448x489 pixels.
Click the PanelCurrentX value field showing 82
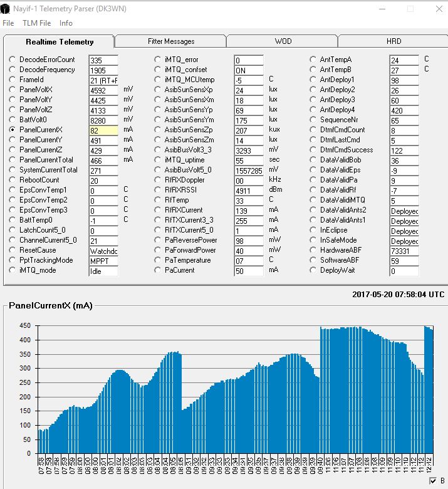click(x=103, y=130)
